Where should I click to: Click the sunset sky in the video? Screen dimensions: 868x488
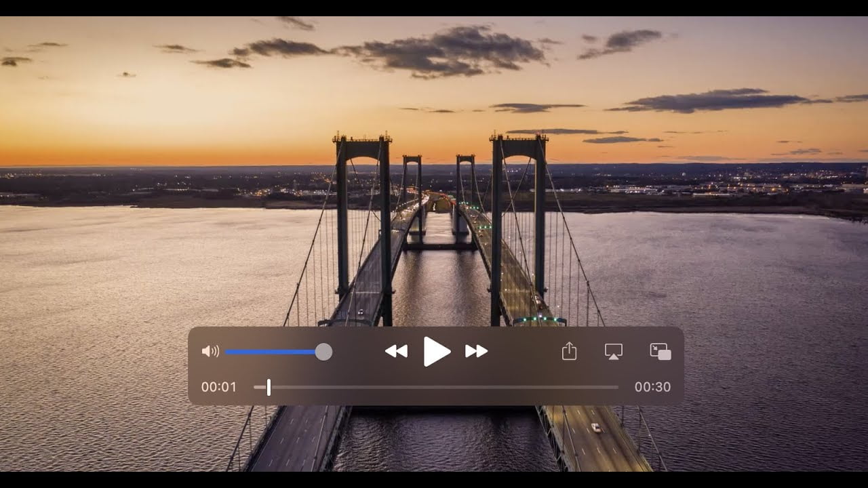tap(203, 102)
